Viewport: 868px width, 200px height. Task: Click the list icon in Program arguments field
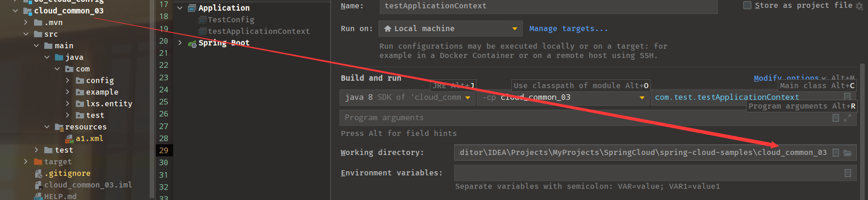(835, 118)
